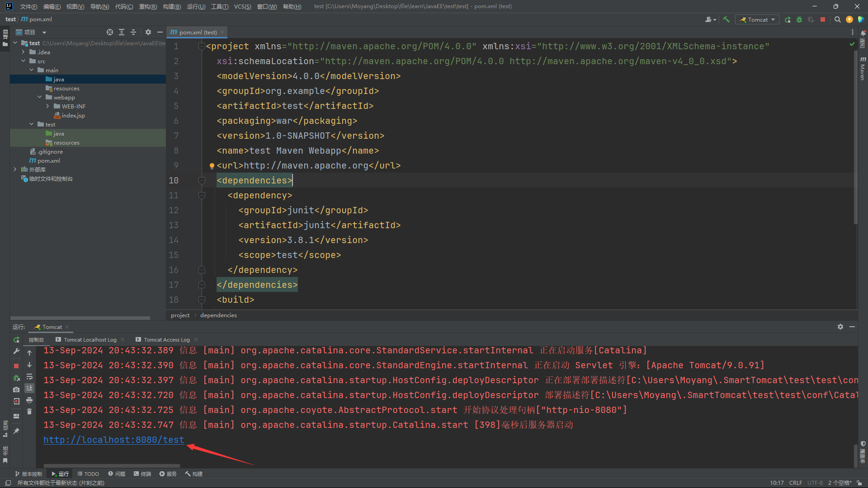Click the CRLF line separator status
The height and width of the screenshot is (488, 868).
(x=796, y=483)
